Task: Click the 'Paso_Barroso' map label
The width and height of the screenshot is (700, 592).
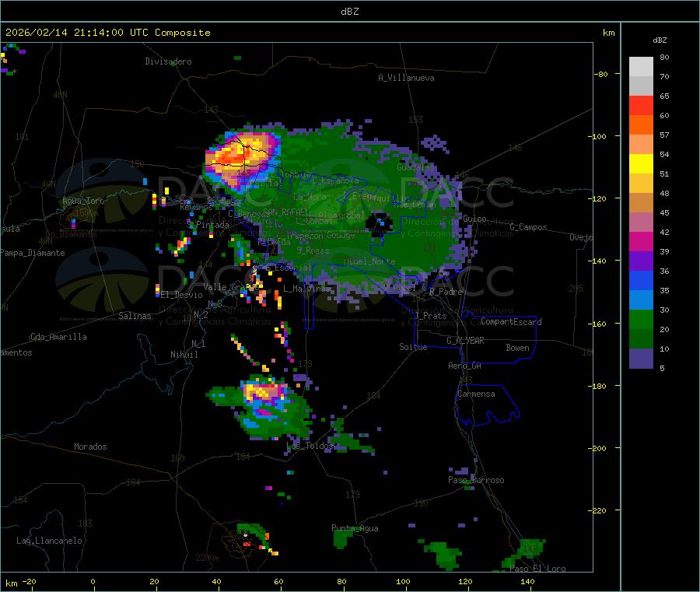Action: (x=476, y=480)
